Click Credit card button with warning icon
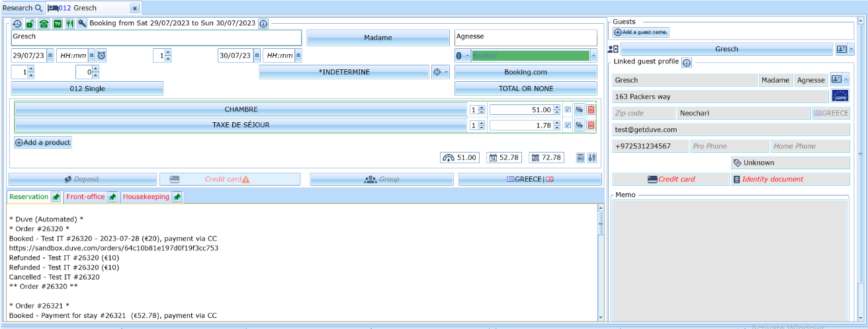The image size is (868, 329). pyautogui.click(x=230, y=179)
